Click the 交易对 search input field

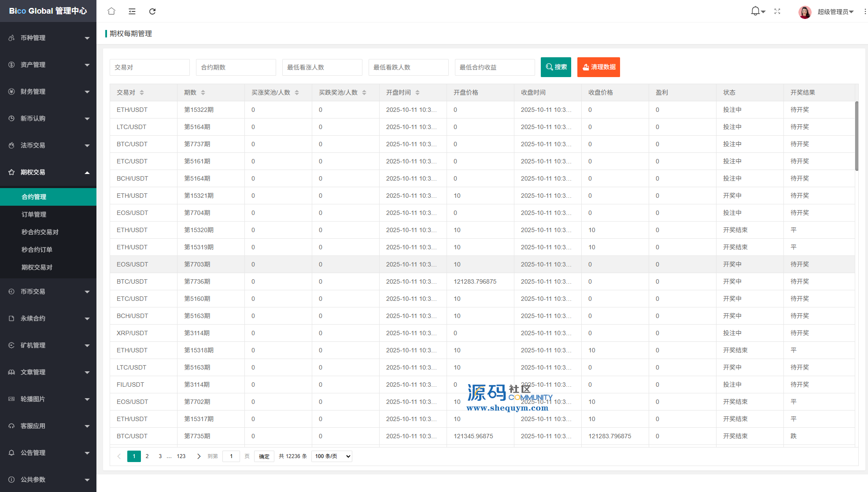pos(149,67)
